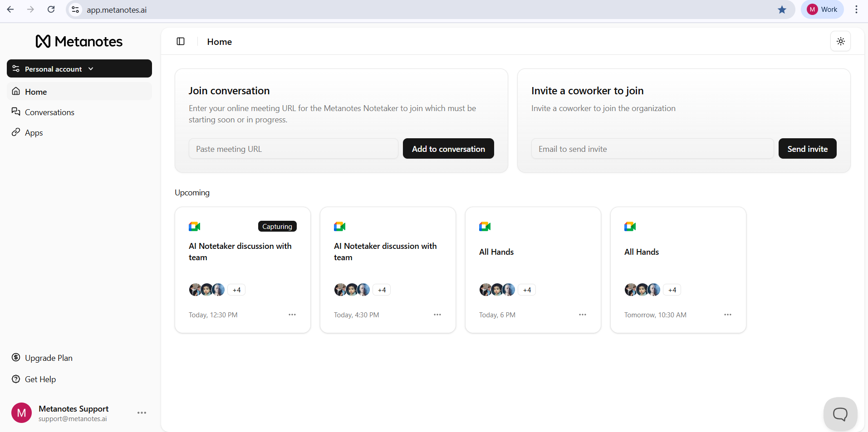
Task: Show +4 more attendees on 12:30 PM meeting
Action: tap(236, 290)
